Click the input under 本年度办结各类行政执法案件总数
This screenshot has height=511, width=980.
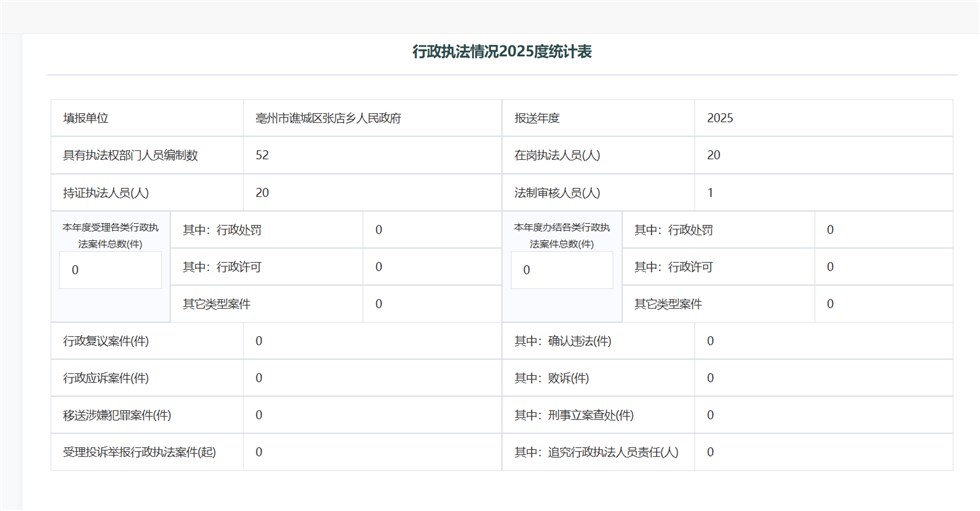click(562, 270)
